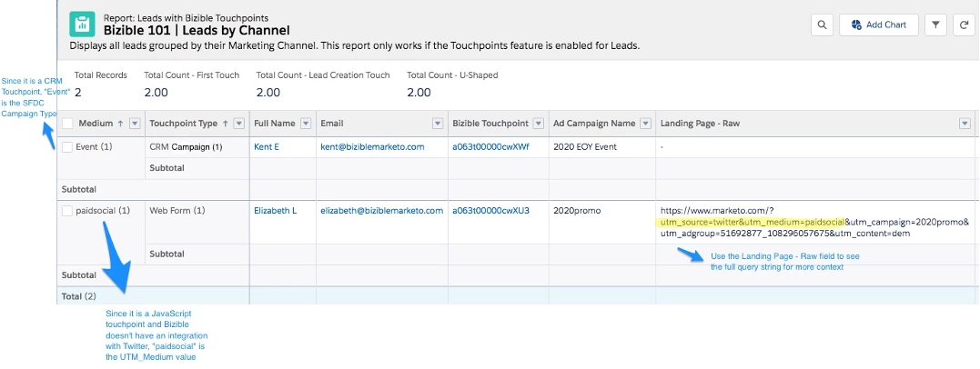Click the marketo.com landing page URL text
980x369 pixels.
coord(815,223)
